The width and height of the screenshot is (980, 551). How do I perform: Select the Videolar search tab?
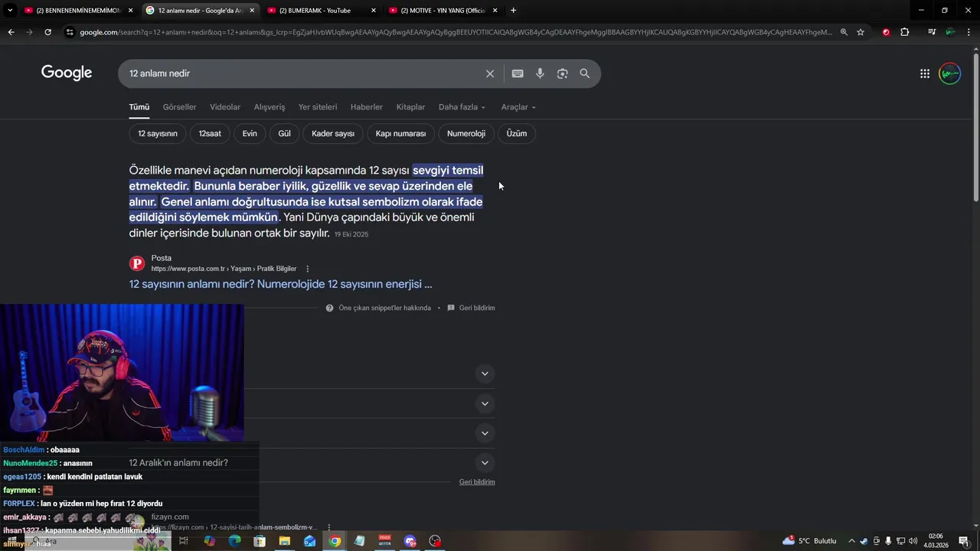point(225,107)
